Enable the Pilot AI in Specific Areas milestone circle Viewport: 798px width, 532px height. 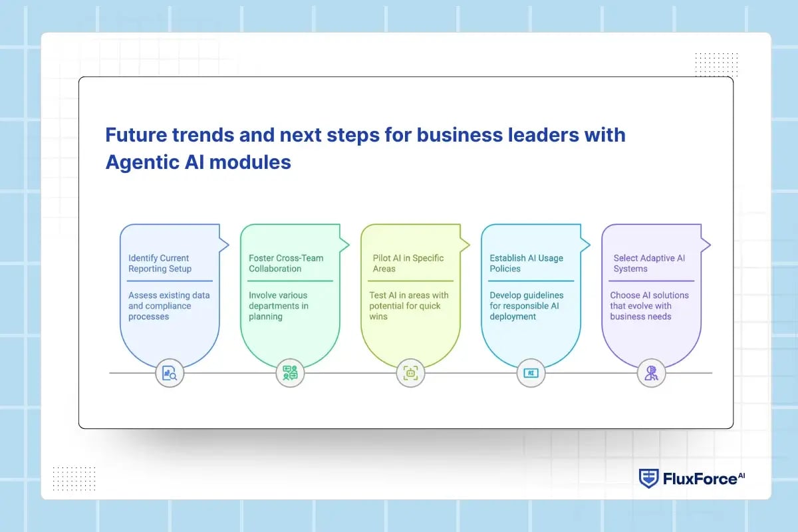point(410,373)
